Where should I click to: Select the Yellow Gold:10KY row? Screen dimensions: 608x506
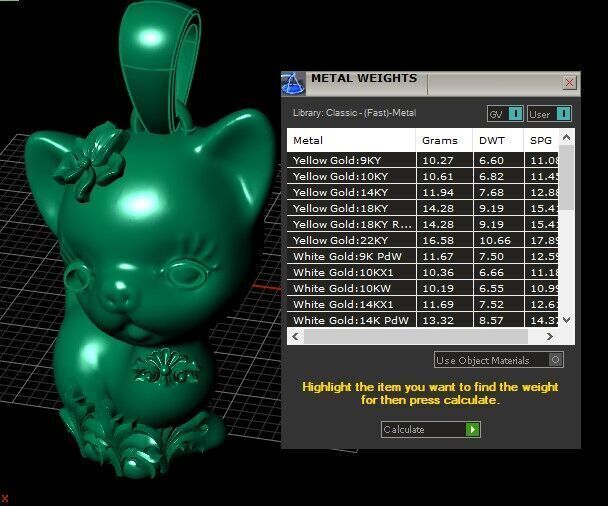(x=422, y=176)
